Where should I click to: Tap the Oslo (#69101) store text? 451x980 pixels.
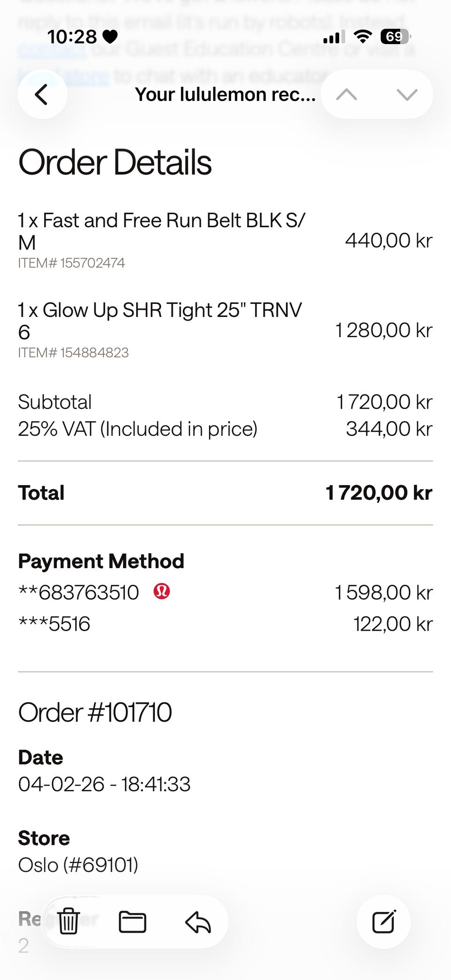pyautogui.click(x=78, y=864)
